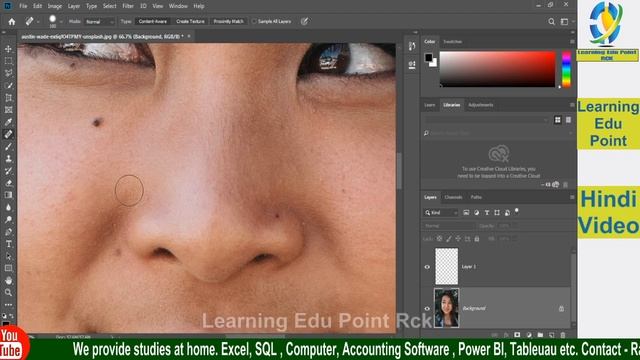Image resolution: width=640 pixels, height=360 pixels.
Task: Switch to the Channels tab
Action: (453, 197)
